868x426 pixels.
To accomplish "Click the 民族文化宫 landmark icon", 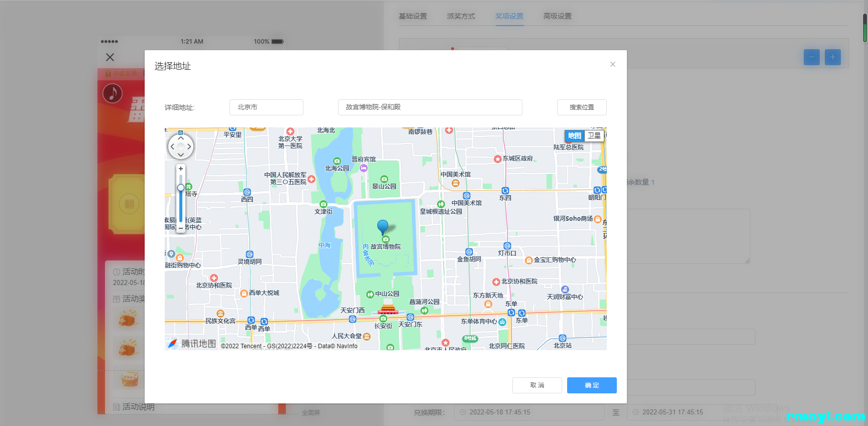I will click(x=221, y=314).
